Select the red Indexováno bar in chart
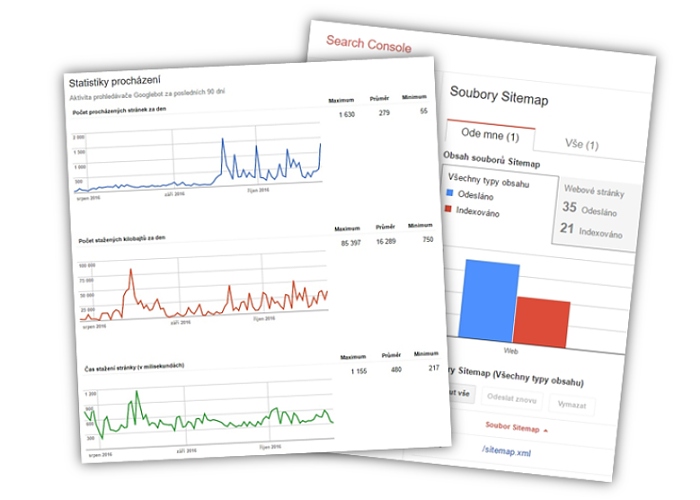This screenshot has width=700, height=500. click(x=543, y=320)
